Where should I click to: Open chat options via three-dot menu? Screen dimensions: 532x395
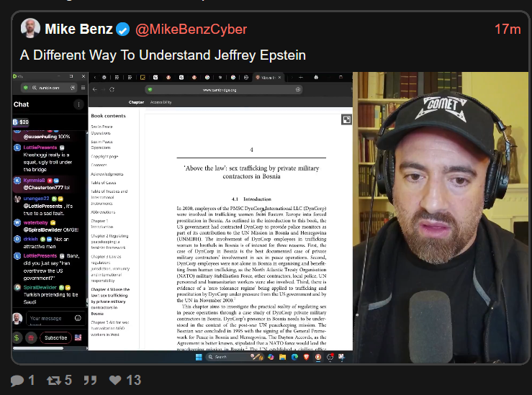pyautogui.click(x=78, y=104)
